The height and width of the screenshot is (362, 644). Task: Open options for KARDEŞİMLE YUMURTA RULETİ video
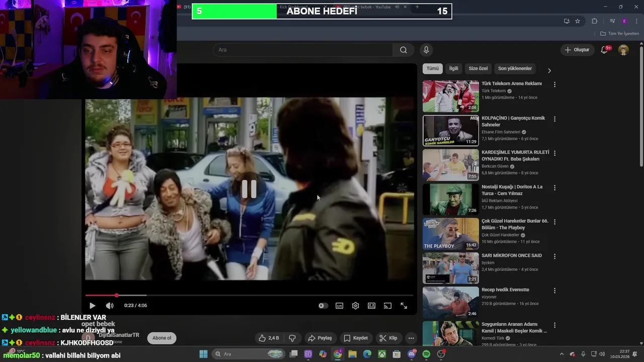pyautogui.click(x=554, y=153)
